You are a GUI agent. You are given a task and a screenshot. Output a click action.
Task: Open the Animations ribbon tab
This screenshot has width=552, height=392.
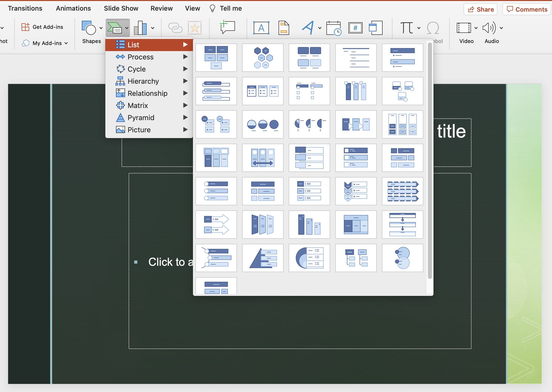[x=73, y=8]
